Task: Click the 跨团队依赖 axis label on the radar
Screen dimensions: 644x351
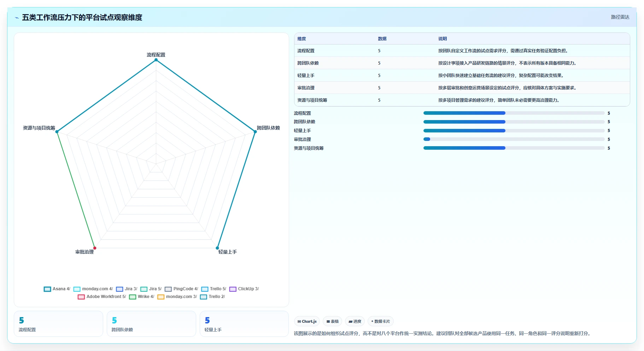Action: [268, 128]
